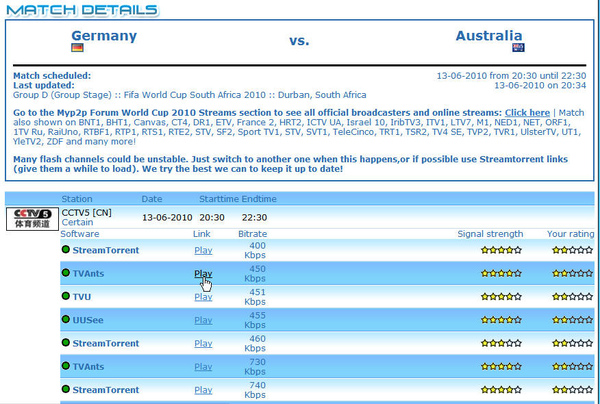Click the Australia flag icon

pyautogui.click(x=518, y=47)
